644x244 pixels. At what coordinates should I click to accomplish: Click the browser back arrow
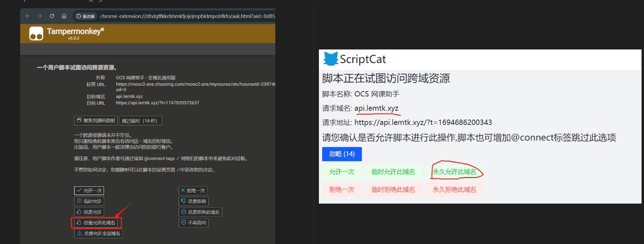tap(28, 16)
